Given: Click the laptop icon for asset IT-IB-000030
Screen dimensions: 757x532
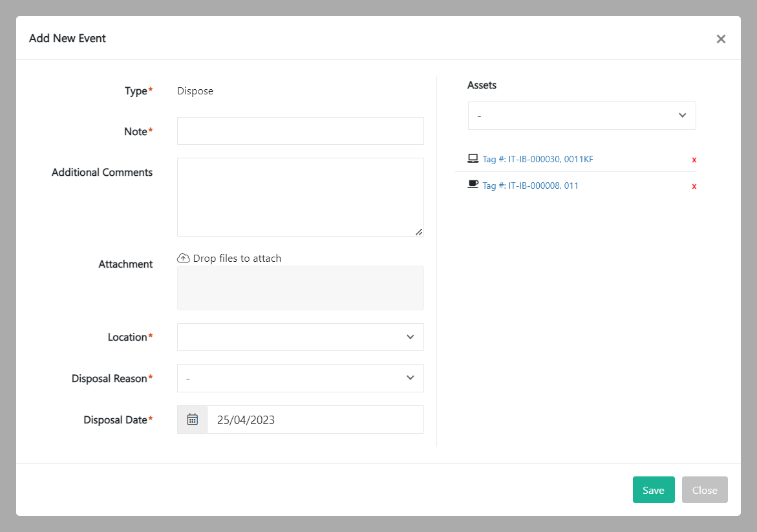Looking at the screenshot, I should pos(473,158).
